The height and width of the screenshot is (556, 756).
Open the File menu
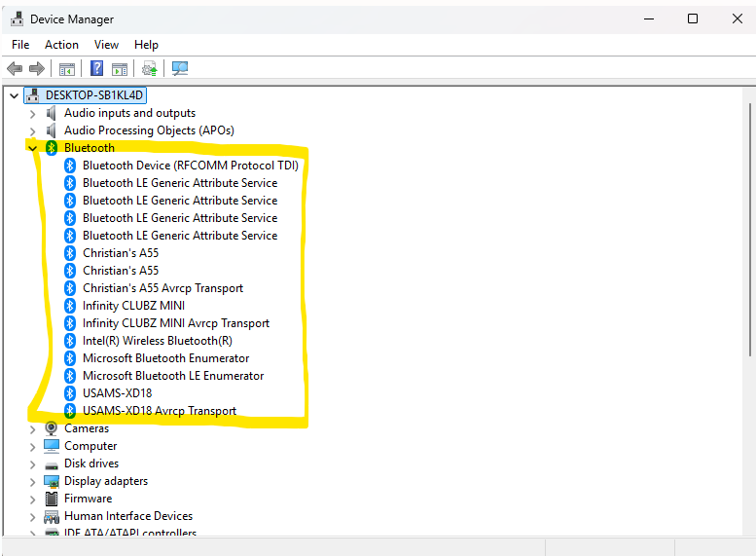click(x=20, y=45)
